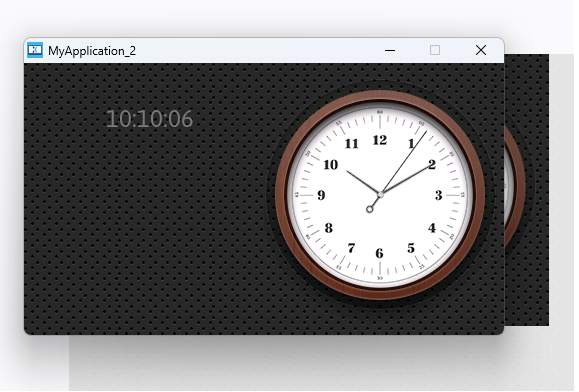Image resolution: width=579 pixels, height=392 pixels.
Task: Click the disabled maximize button
Action: pyautogui.click(x=435, y=50)
